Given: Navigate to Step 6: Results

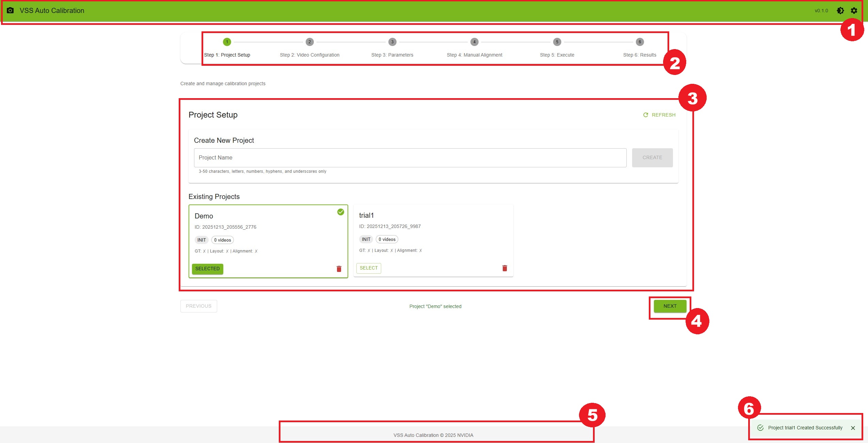Looking at the screenshot, I should (640, 42).
